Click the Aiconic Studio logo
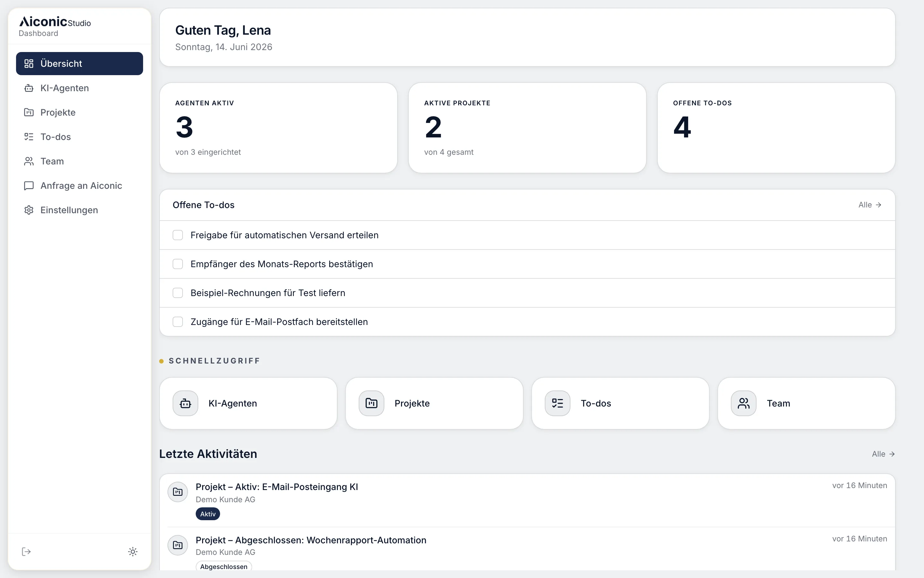 55,22
